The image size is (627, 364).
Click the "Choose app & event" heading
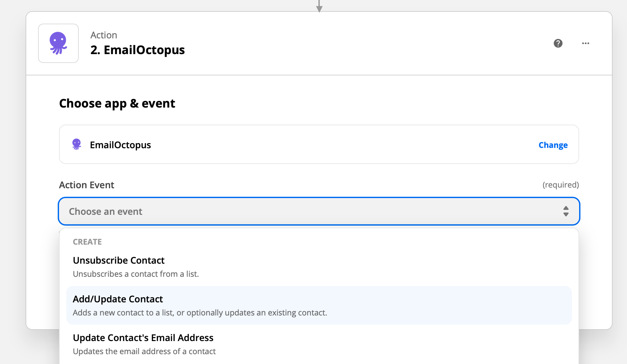[117, 103]
